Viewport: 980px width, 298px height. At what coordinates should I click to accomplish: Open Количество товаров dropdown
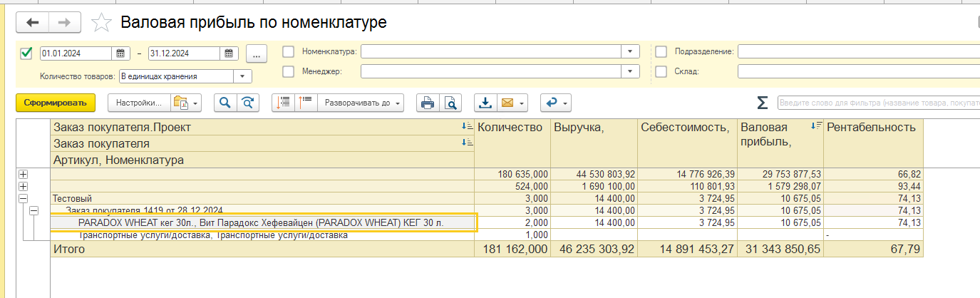(243, 76)
